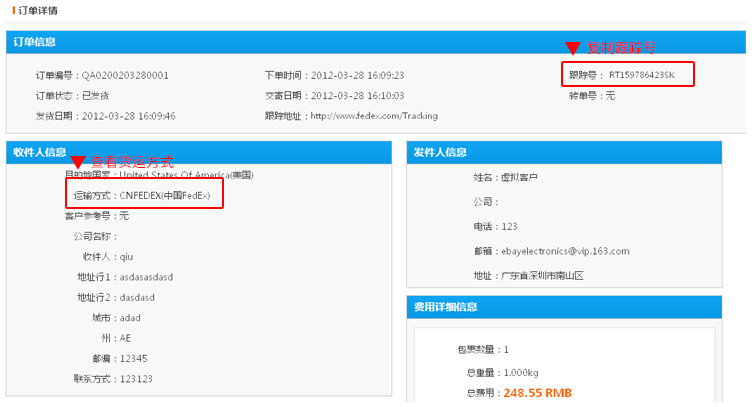This screenshot has width=754, height=407.
Task: Select the CNFEDEX(中国FedEx) shipping method text
Action: coord(171,196)
